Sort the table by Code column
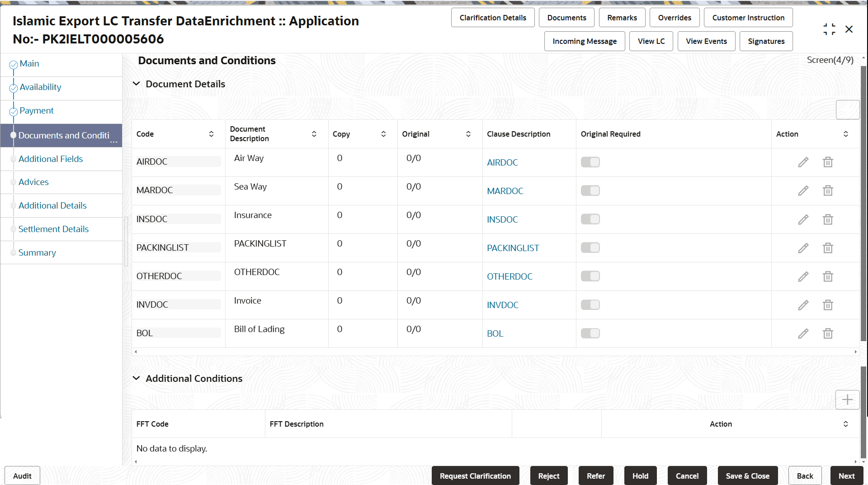868x485 pixels. (211, 134)
